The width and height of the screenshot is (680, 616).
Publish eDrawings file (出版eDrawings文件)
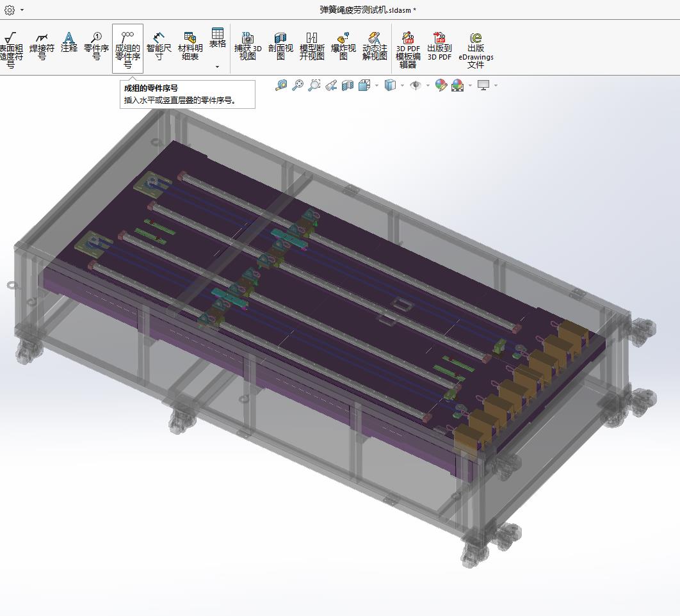[x=476, y=50]
